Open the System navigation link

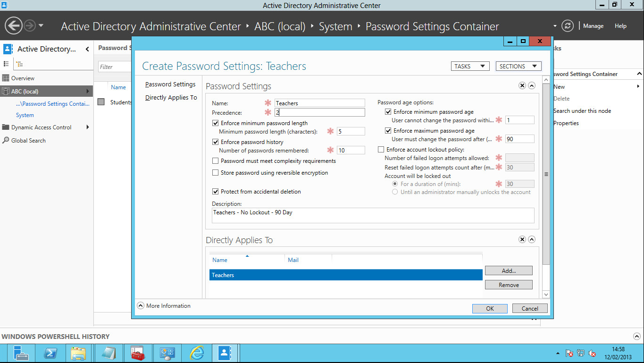25,115
